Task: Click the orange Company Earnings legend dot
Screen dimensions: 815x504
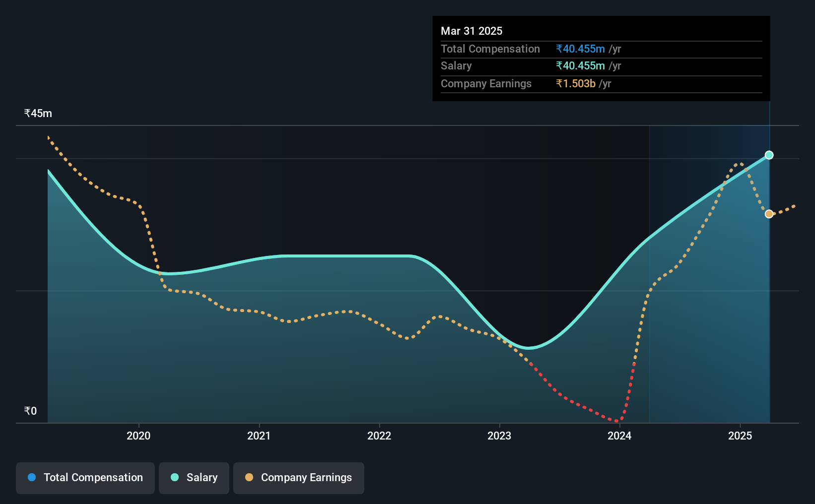Action: [249, 477]
